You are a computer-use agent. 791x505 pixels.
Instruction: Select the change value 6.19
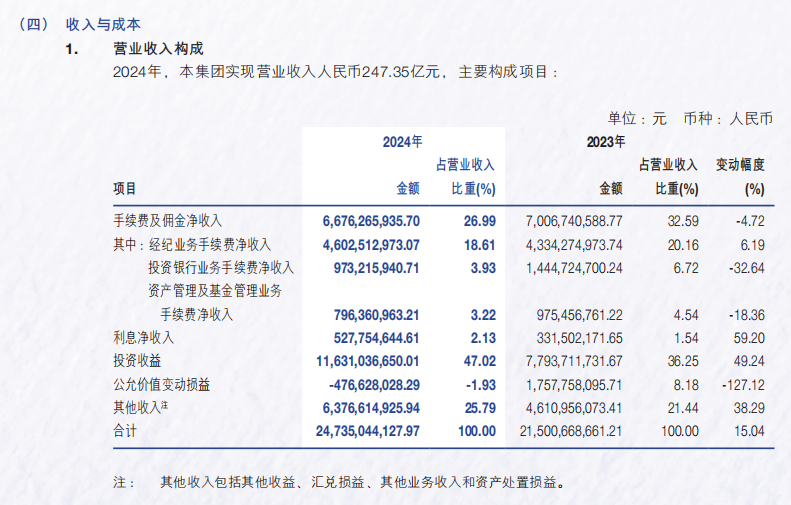click(753, 245)
